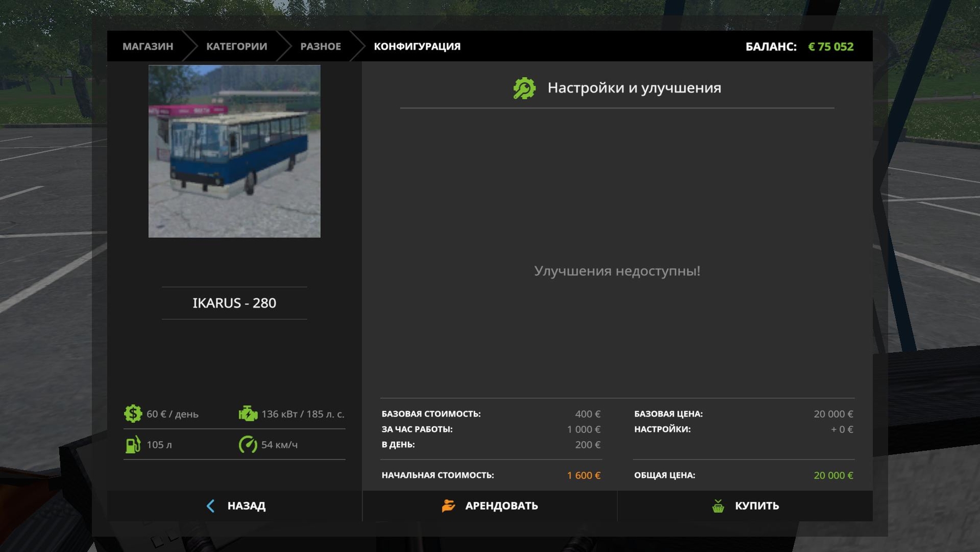Click the ОБЩАЯ ЦЕНА value 20 000 €

833,475
